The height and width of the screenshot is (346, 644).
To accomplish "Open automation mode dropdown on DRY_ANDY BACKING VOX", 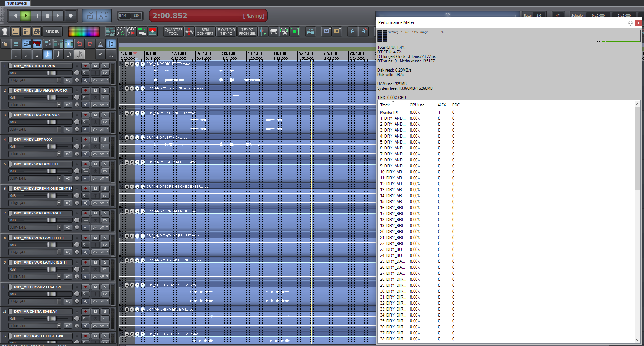I will click(x=100, y=129).
